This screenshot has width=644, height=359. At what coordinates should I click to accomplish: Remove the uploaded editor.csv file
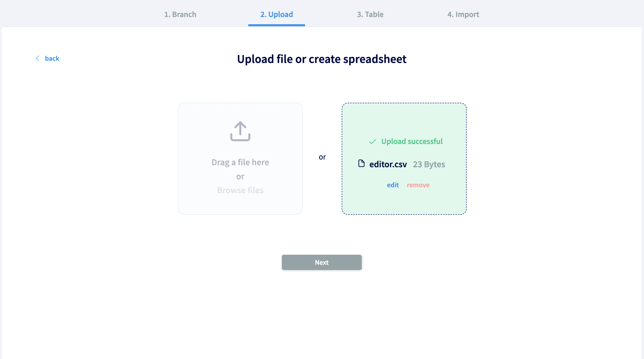(418, 185)
